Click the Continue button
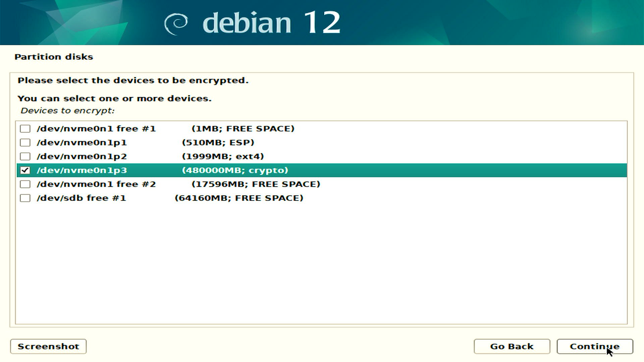Viewport: 644px width, 362px height. [x=595, y=346]
